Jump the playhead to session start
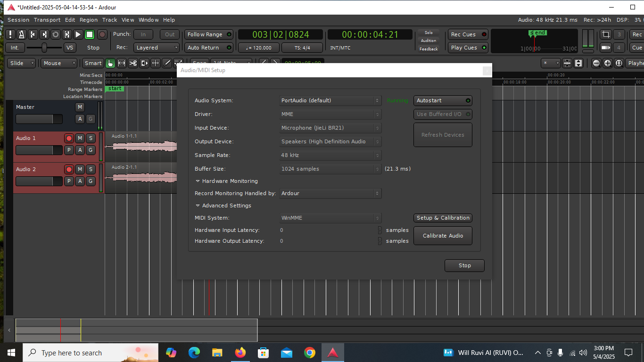 tap(33, 34)
